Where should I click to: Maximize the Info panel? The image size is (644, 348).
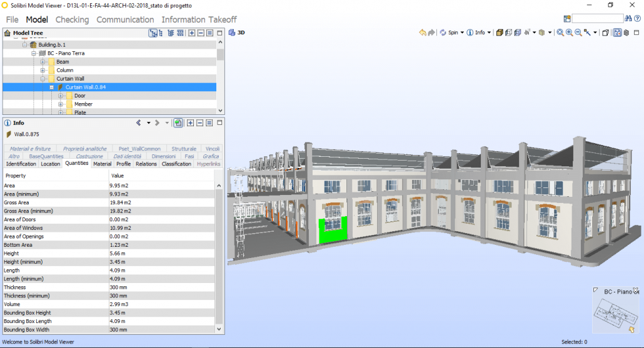219,122
